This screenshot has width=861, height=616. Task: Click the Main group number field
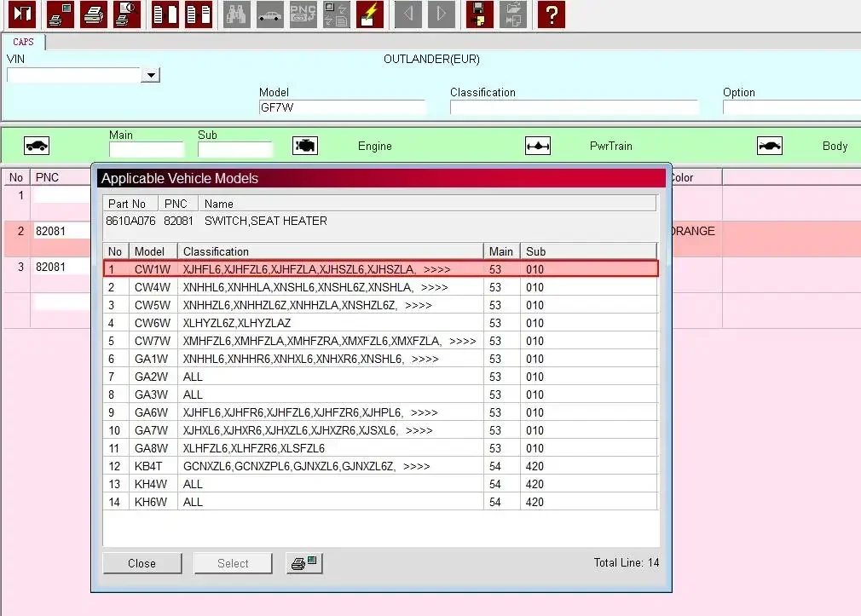coord(146,149)
